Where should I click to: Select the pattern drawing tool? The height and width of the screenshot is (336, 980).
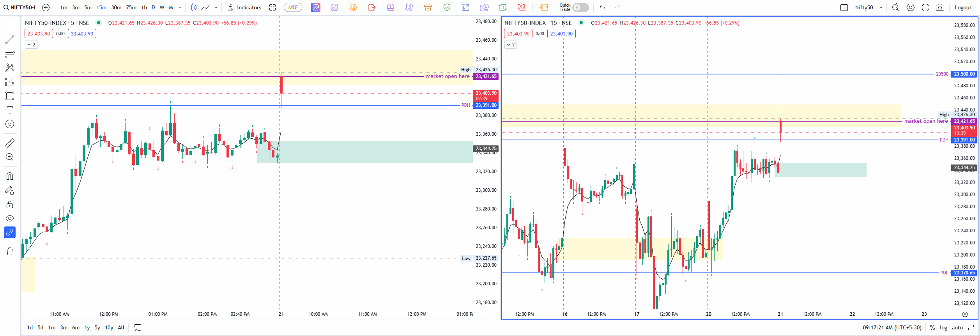pos(10,68)
